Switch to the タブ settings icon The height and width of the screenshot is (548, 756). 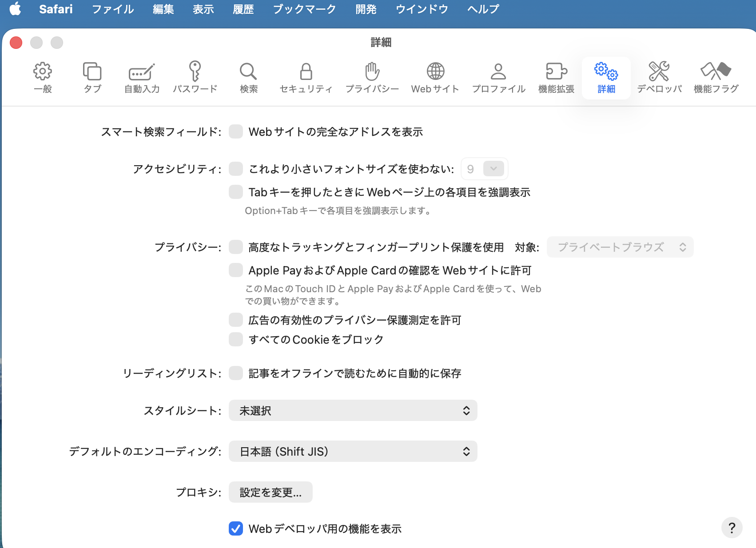pyautogui.click(x=92, y=78)
